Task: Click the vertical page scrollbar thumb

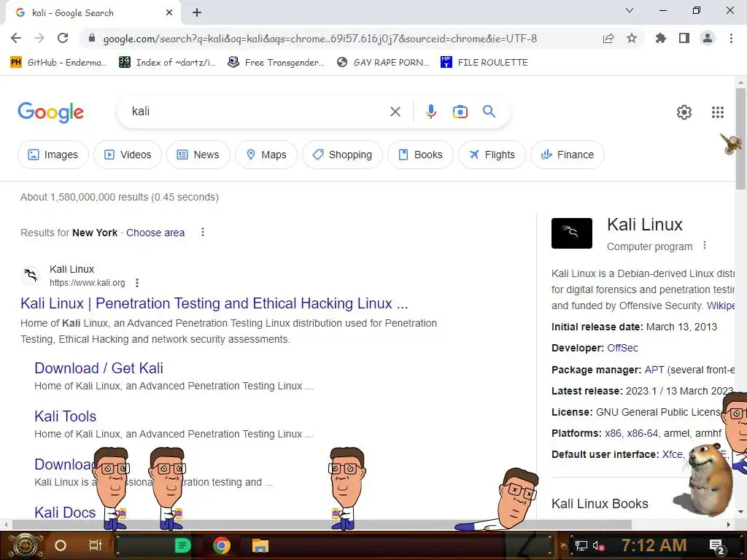Action: tap(740, 138)
